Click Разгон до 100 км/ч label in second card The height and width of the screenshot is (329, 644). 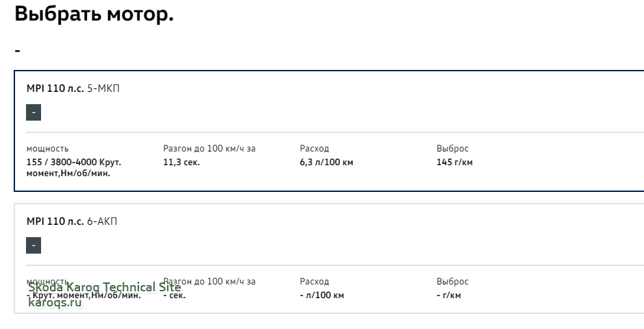point(209,281)
